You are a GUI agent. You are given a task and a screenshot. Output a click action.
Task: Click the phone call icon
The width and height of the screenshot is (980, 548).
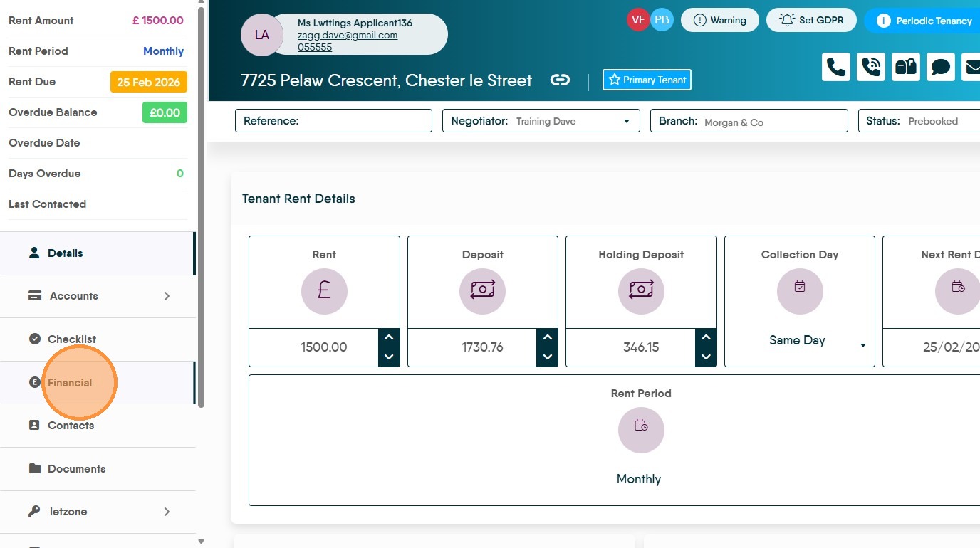tap(836, 67)
